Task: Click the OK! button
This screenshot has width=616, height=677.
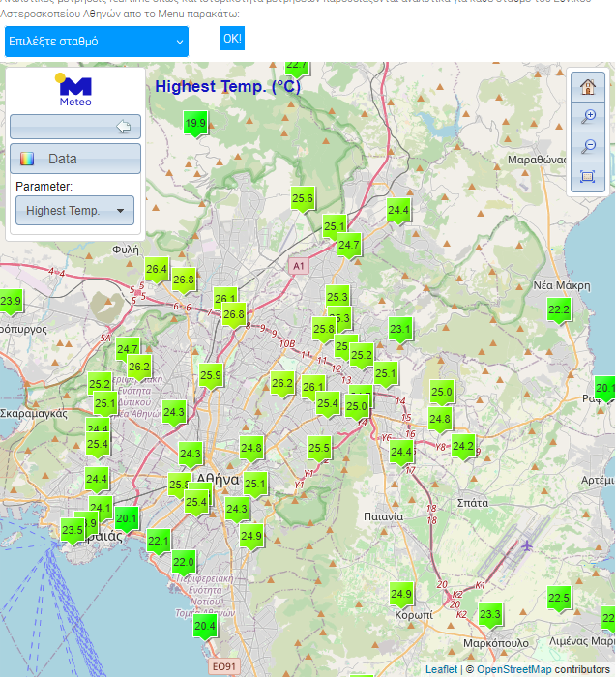Action: coord(232,39)
